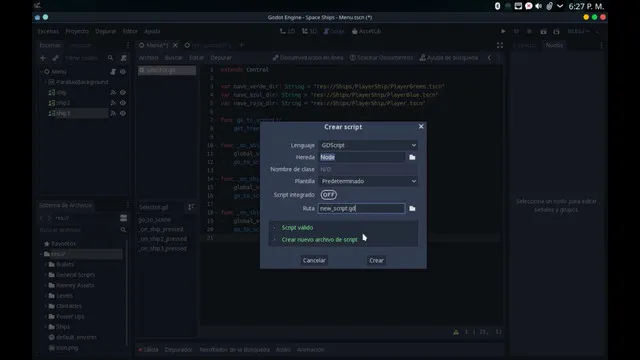Open Lenguaje GDScript dropdown
Image resolution: width=640 pixels, height=360 pixels.
[x=368, y=145]
